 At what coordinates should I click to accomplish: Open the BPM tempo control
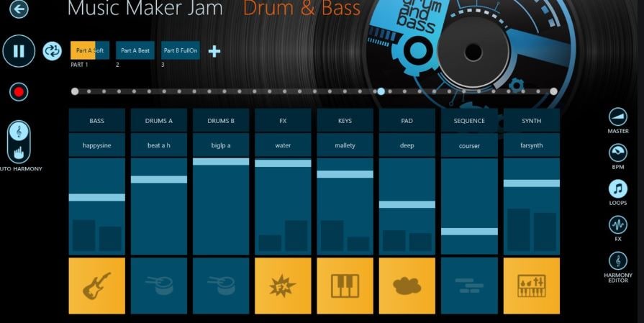pyautogui.click(x=617, y=156)
